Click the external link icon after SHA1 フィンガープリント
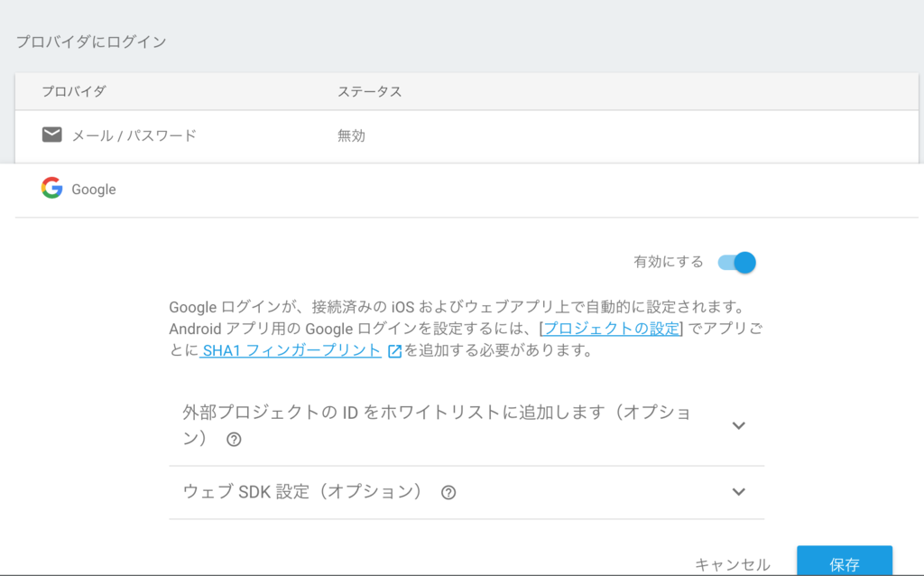Screen dimensions: 924x576 point(394,351)
